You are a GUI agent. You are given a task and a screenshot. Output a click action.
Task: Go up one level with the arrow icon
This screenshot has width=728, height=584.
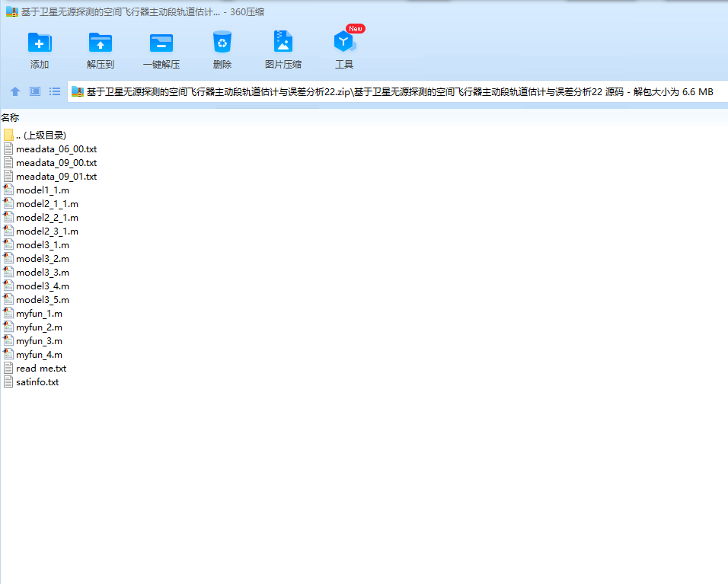15,91
